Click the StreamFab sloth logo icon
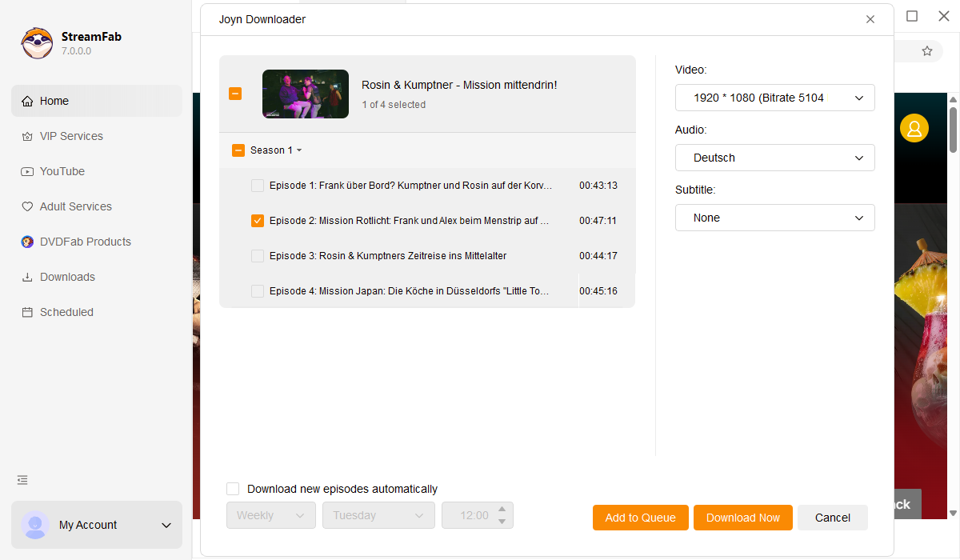Viewport: 960px width, 560px height. pyautogui.click(x=37, y=43)
